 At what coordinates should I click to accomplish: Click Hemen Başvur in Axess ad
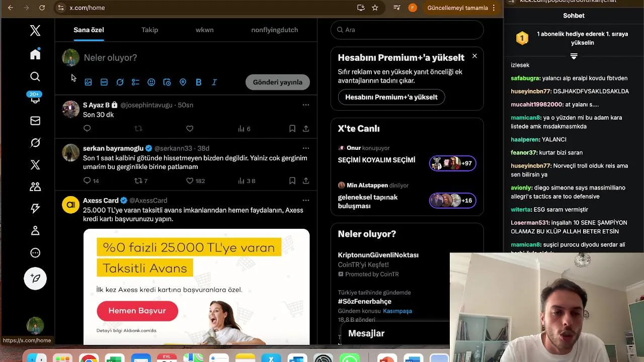[137, 311]
